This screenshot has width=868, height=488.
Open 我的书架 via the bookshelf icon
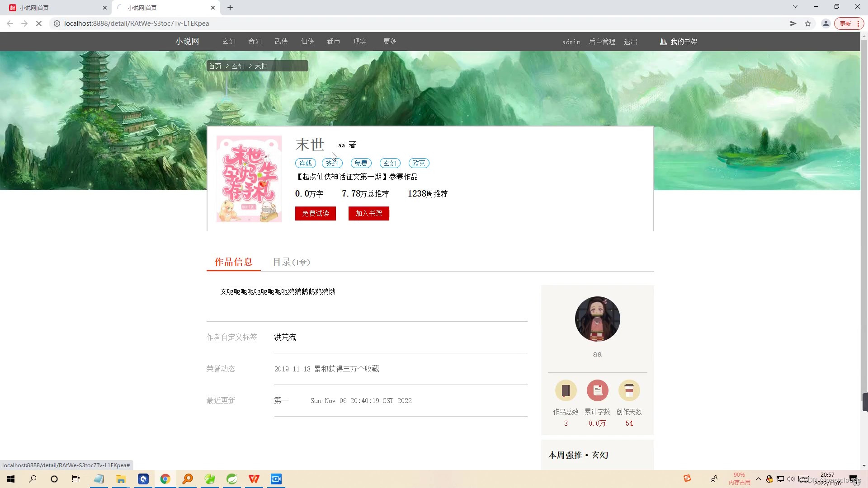tap(663, 42)
